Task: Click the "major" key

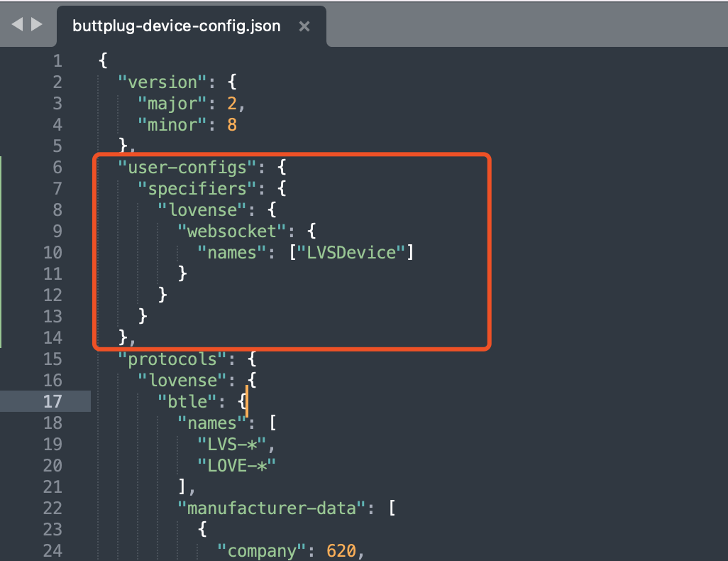Action: pyautogui.click(x=172, y=104)
